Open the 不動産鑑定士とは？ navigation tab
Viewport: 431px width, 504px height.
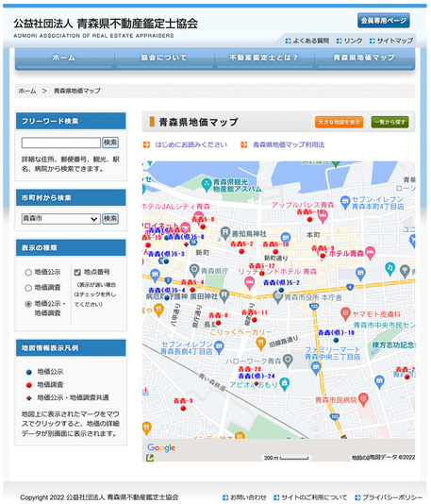(264, 58)
